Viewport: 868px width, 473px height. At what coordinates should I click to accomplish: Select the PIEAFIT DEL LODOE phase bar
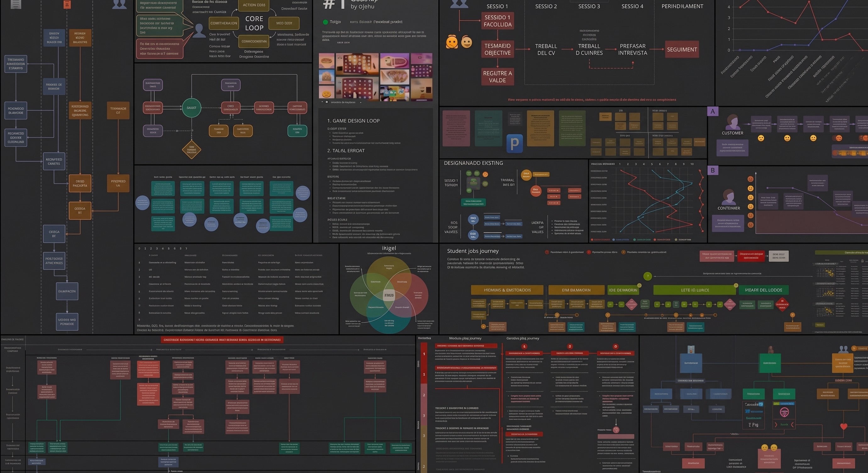coord(764,290)
